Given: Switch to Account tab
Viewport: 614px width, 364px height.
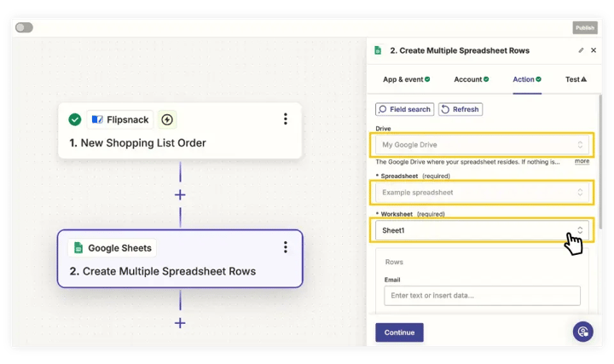Looking at the screenshot, I should tap(472, 79).
